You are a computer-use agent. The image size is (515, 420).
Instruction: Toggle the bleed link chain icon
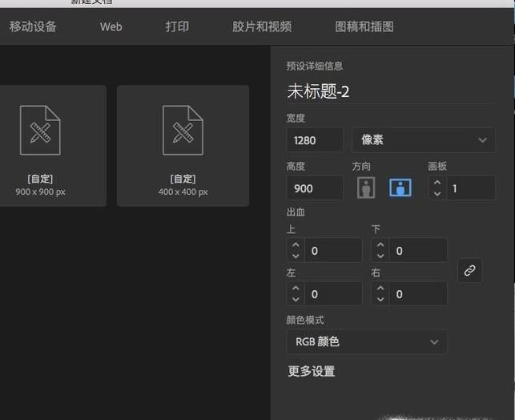click(x=469, y=270)
